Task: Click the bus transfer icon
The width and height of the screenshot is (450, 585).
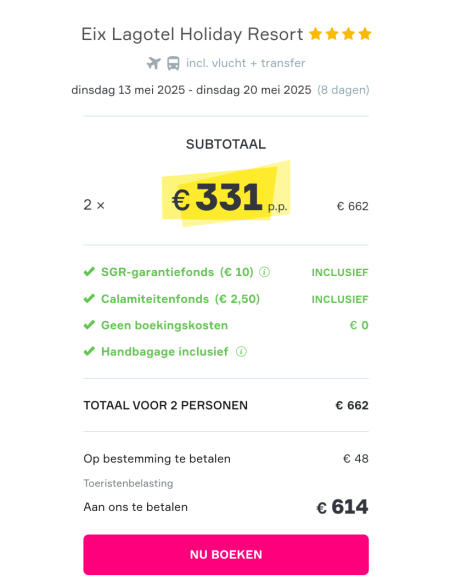Action: (x=173, y=63)
